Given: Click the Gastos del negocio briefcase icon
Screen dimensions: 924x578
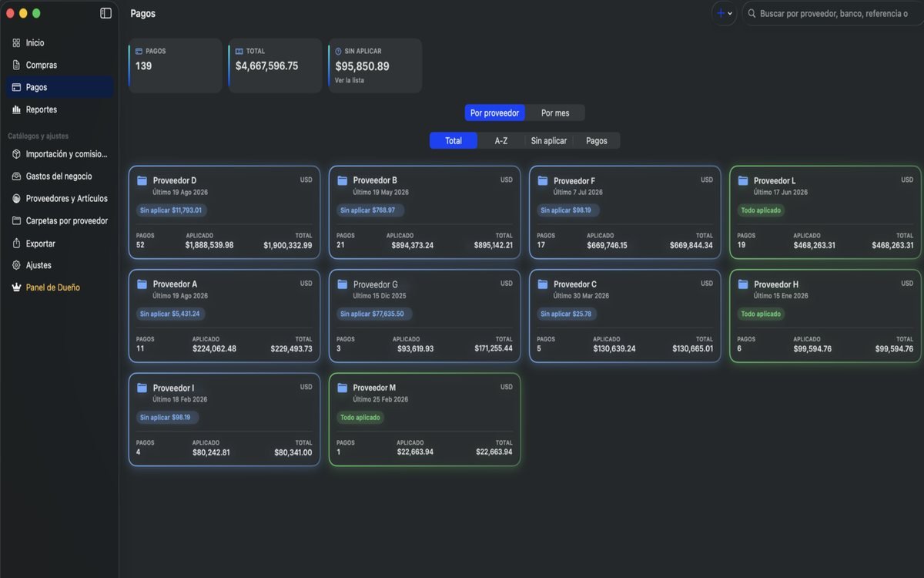Looking at the screenshot, I should 16,176.
